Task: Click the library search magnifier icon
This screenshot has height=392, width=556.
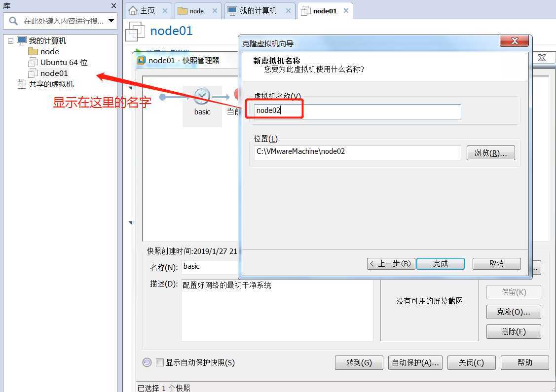Action: click(x=13, y=21)
